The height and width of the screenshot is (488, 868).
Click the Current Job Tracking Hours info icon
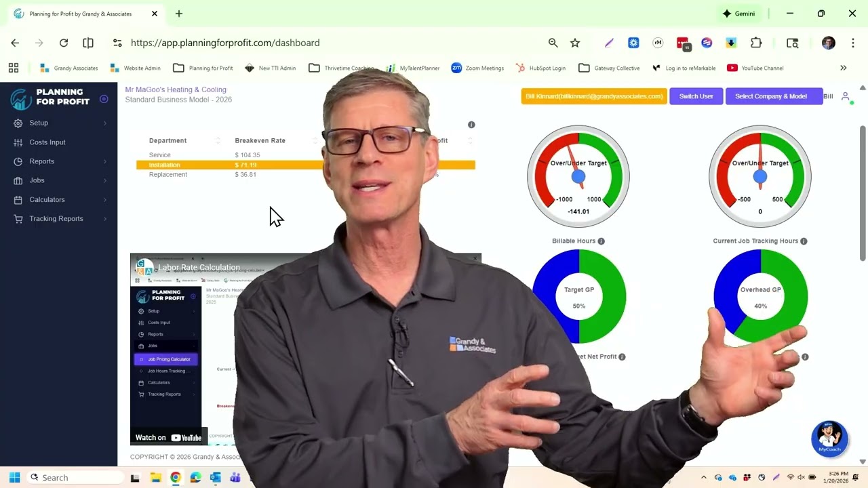[x=804, y=241]
